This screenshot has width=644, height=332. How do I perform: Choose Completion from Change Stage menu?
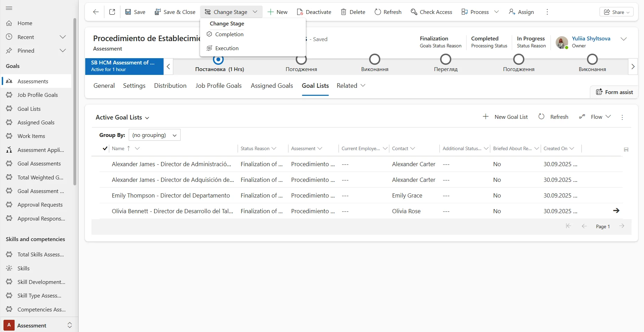coord(229,34)
